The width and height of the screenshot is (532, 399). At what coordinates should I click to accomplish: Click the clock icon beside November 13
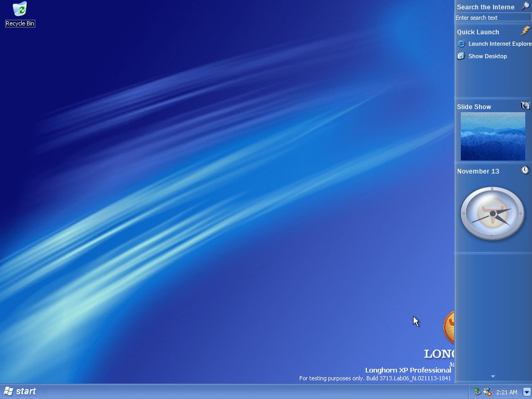pos(525,170)
